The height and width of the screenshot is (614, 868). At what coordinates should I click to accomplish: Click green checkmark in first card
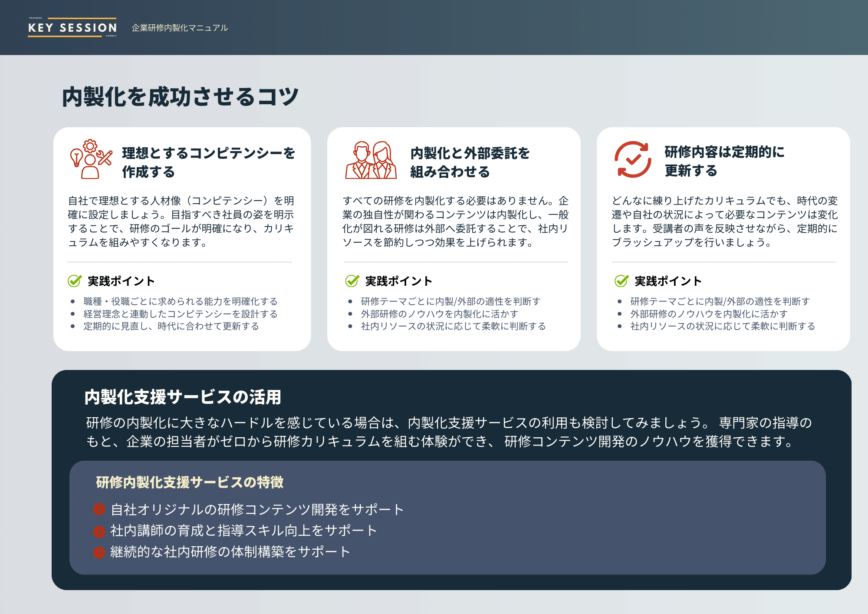tap(75, 281)
